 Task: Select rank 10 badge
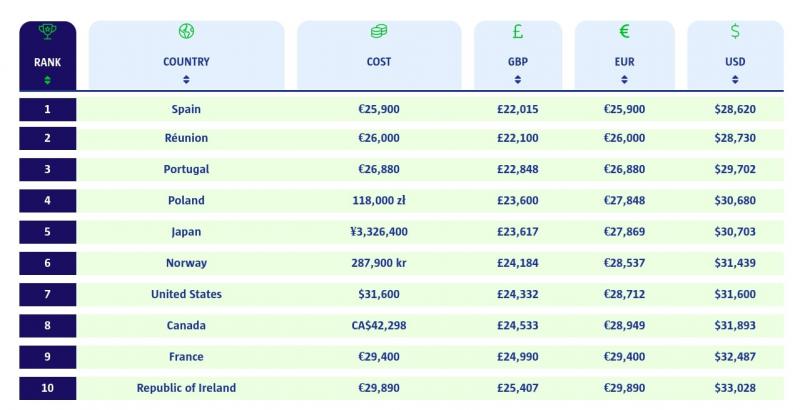pos(47,388)
